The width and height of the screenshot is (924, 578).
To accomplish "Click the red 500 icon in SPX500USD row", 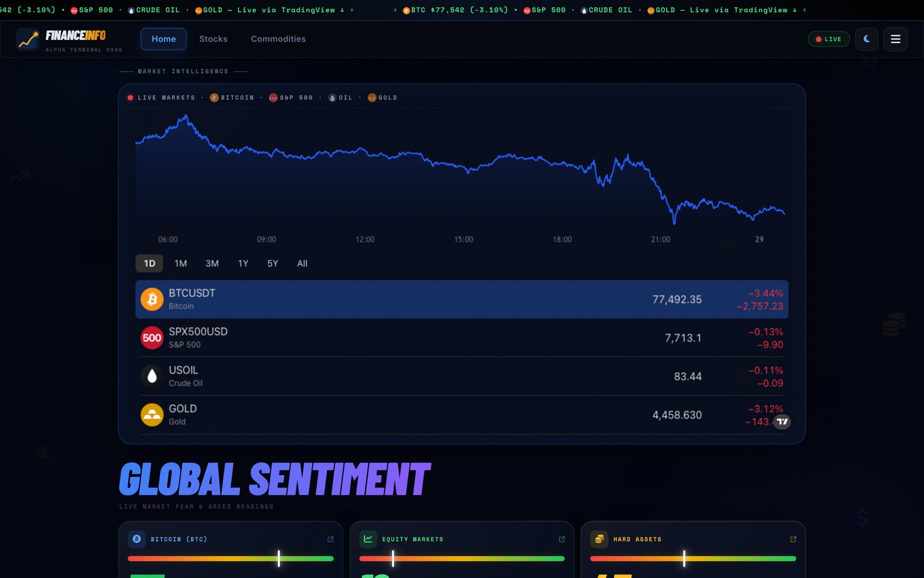I will tap(152, 338).
